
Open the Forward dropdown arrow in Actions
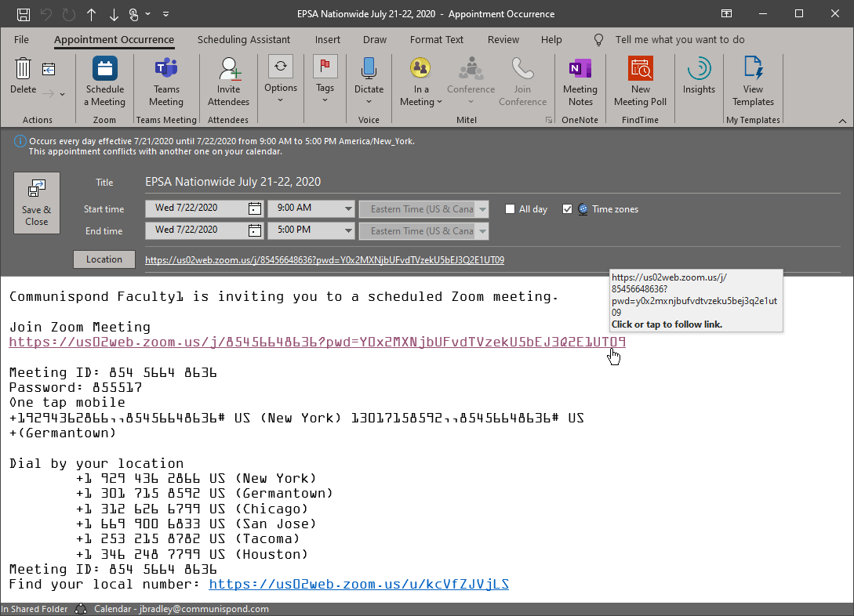[x=63, y=94]
